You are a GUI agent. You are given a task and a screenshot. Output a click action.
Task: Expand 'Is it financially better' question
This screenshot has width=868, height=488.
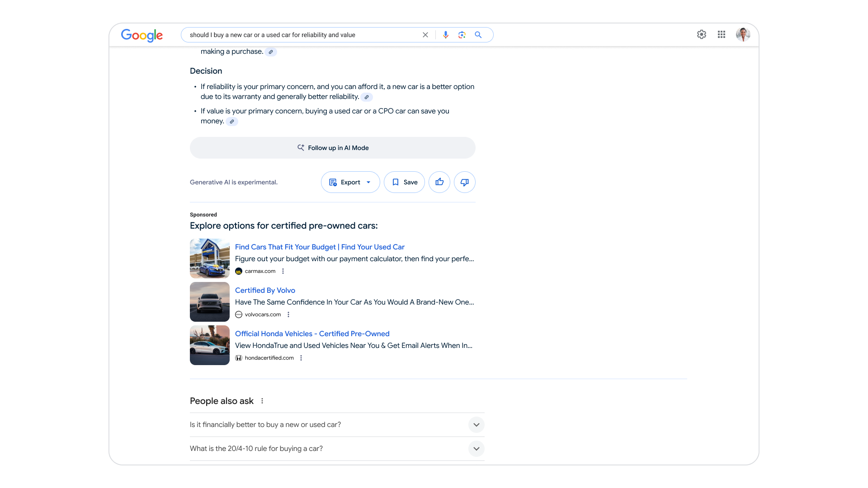[476, 425]
